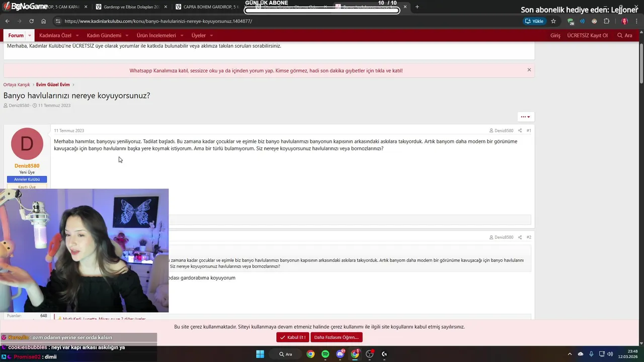Open the Chrome three-dot menu
The width and height of the screenshot is (644, 362).
(636, 21)
